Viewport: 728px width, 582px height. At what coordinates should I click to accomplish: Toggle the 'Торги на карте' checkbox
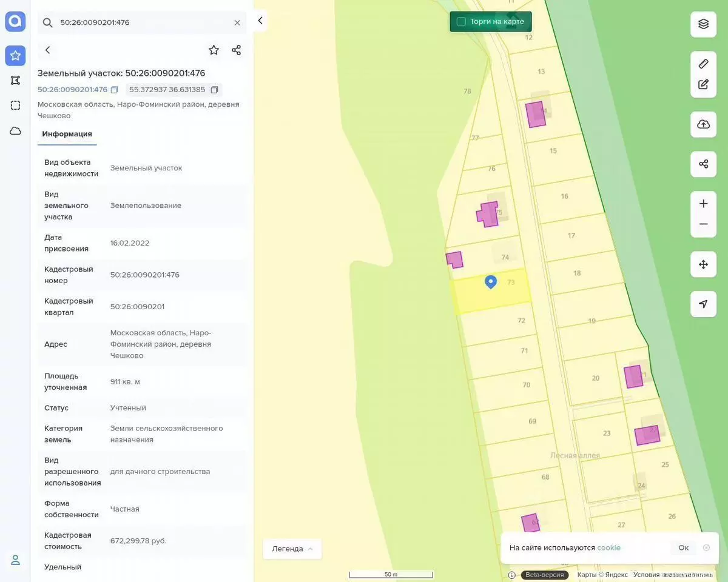461,22
